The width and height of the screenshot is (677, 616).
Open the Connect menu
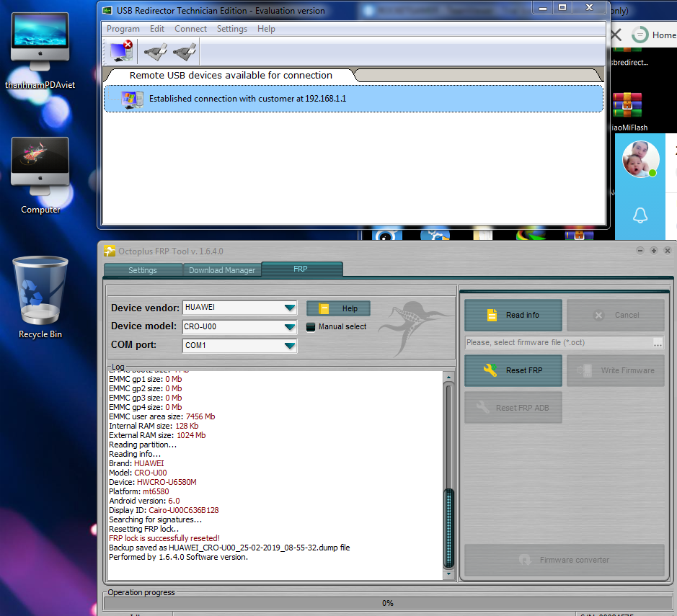pyautogui.click(x=190, y=29)
